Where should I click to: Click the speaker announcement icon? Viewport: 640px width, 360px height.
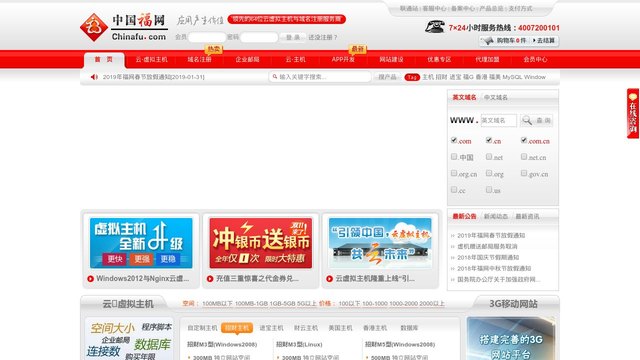(94, 77)
